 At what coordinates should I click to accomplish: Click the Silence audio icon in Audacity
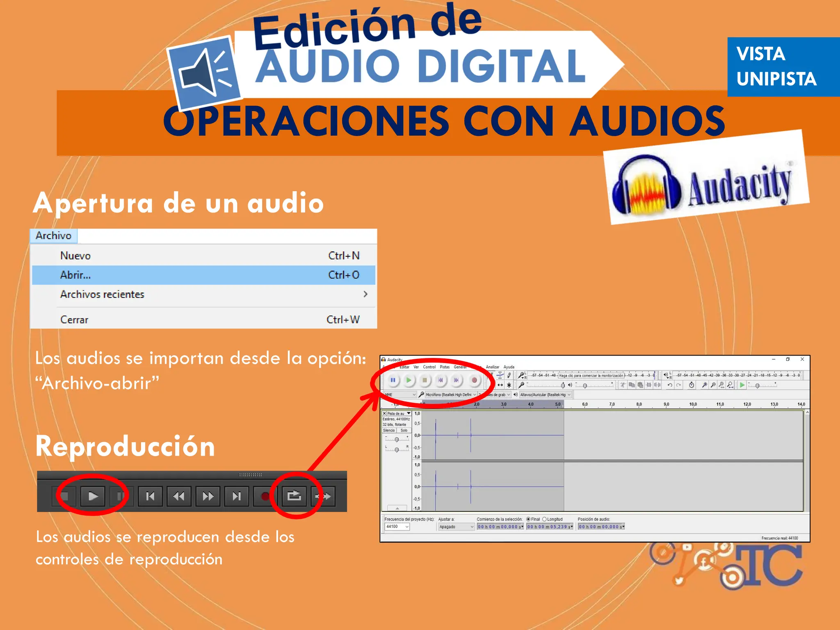(657, 385)
